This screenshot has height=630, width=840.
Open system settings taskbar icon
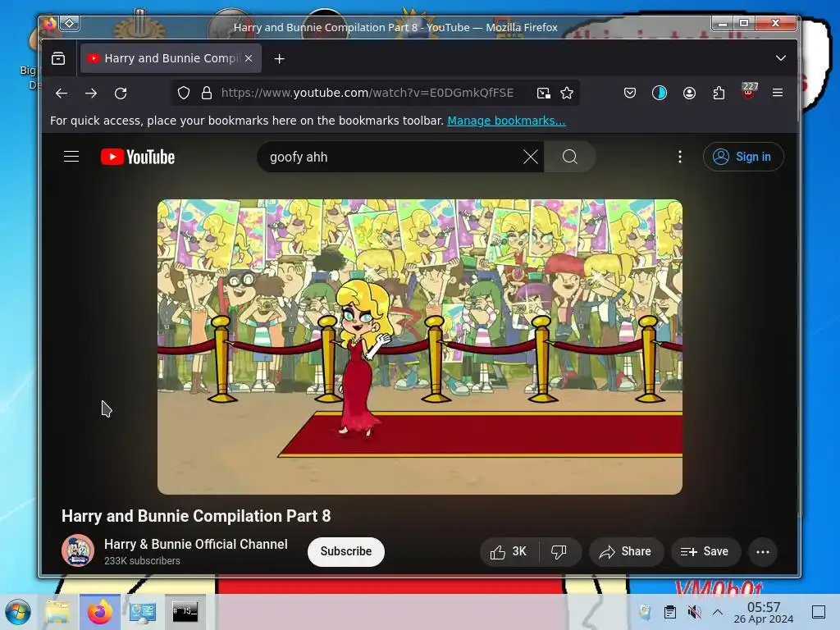pyautogui.click(x=143, y=612)
